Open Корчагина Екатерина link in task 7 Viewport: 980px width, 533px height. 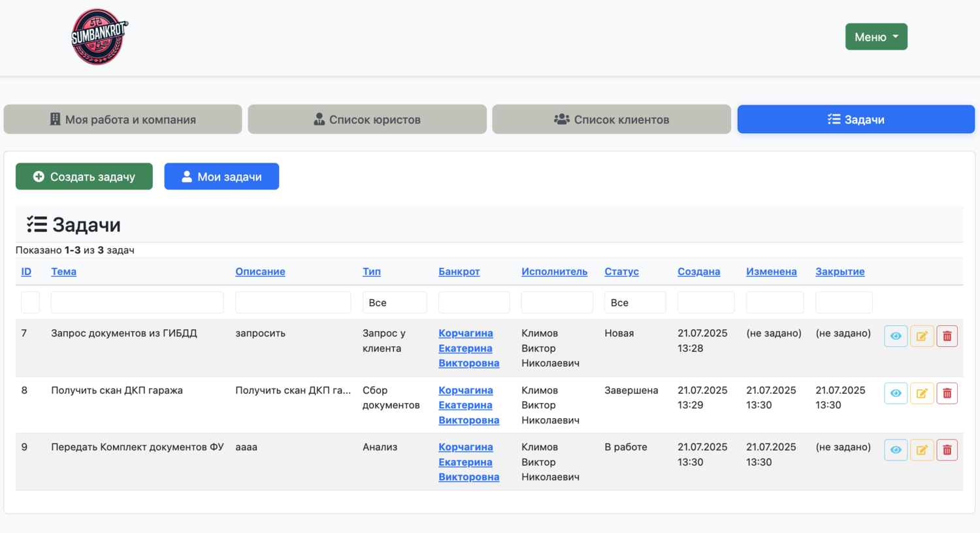[468, 348]
